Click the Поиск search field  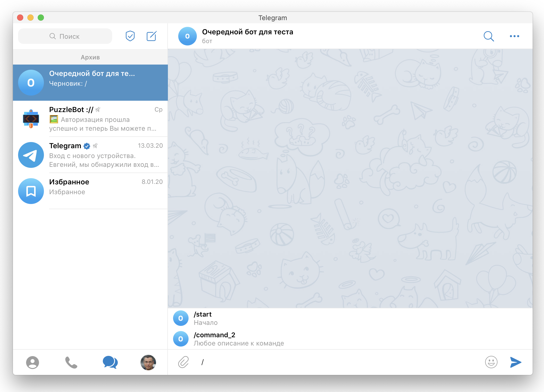pos(65,36)
